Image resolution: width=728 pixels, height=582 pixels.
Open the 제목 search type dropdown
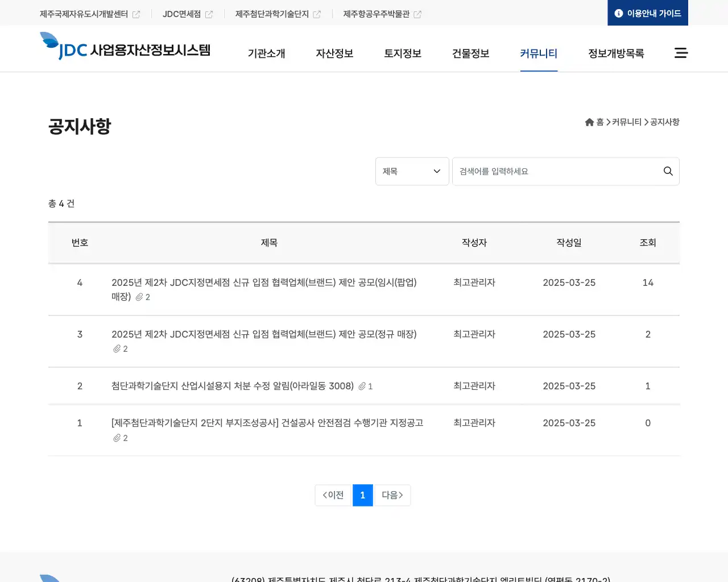click(x=412, y=171)
